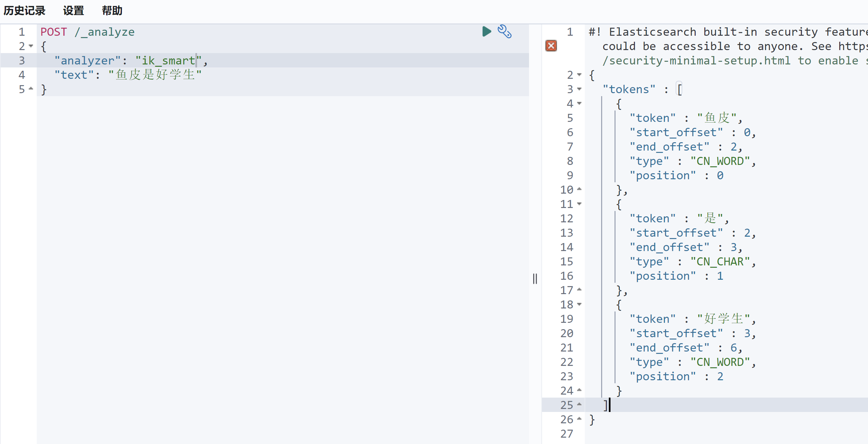
Task: Click the "CN_CHAR" type value
Action: (x=720, y=261)
